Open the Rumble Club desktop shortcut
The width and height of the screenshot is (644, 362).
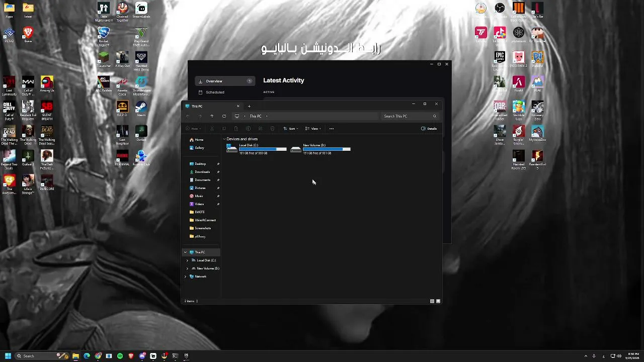coord(141,158)
